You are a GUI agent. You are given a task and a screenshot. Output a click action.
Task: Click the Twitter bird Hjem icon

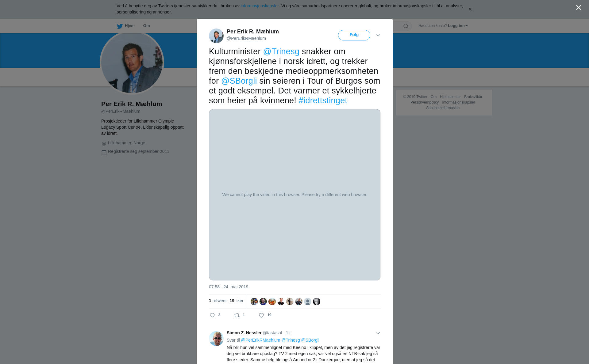(120, 26)
